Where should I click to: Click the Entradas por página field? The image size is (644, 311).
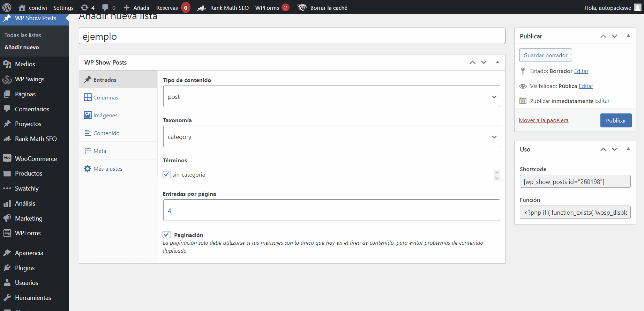click(331, 210)
